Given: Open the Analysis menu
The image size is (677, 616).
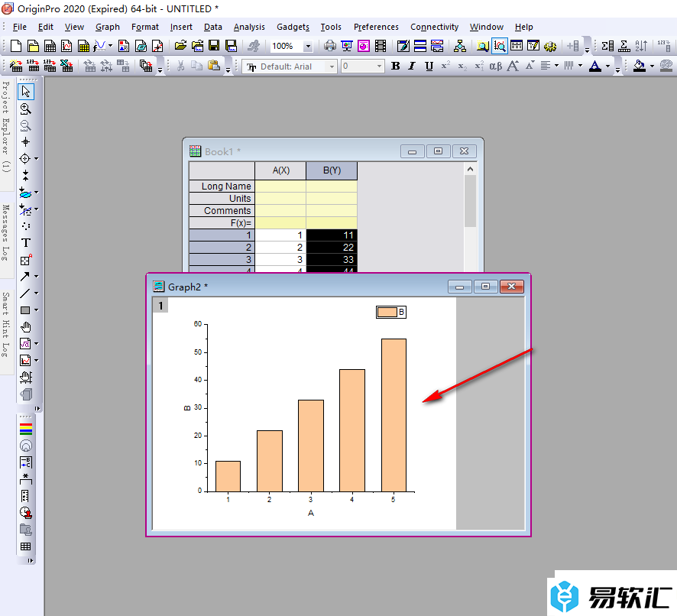Looking at the screenshot, I should coord(249,27).
